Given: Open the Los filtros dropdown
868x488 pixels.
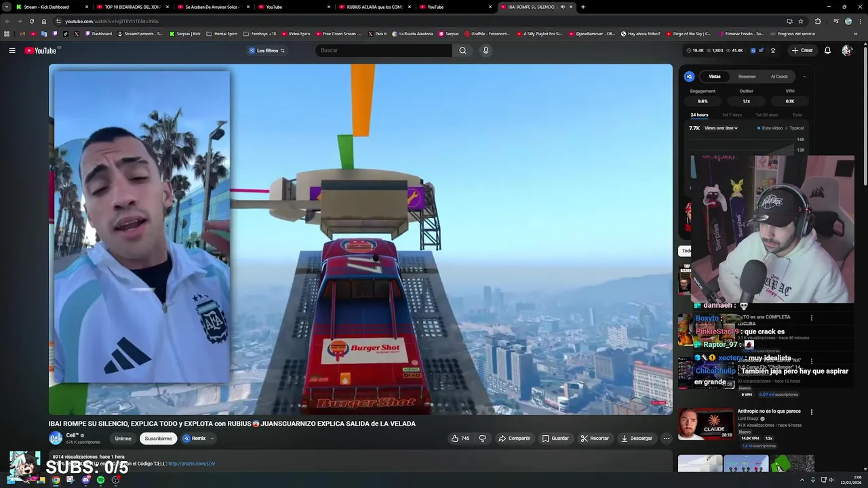Looking at the screenshot, I should coord(267,51).
